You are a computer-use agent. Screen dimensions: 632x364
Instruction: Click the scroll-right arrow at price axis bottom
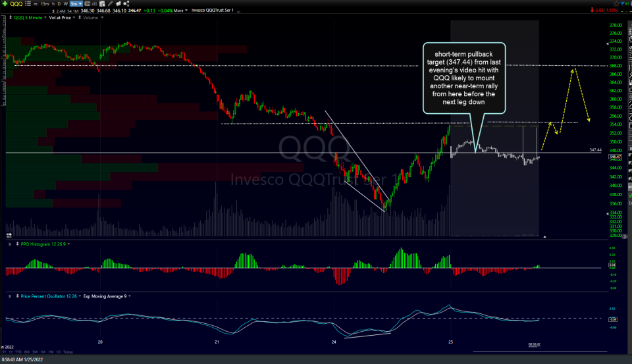point(625,236)
